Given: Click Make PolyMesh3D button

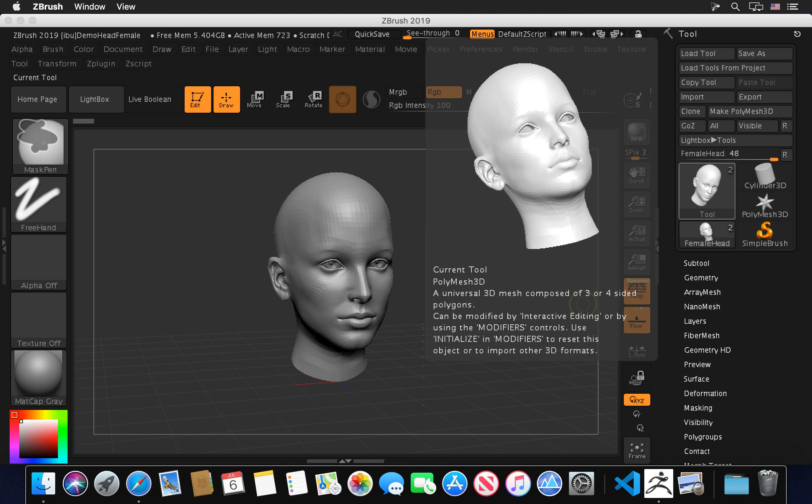Looking at the screenshot, I should (750, 111).
